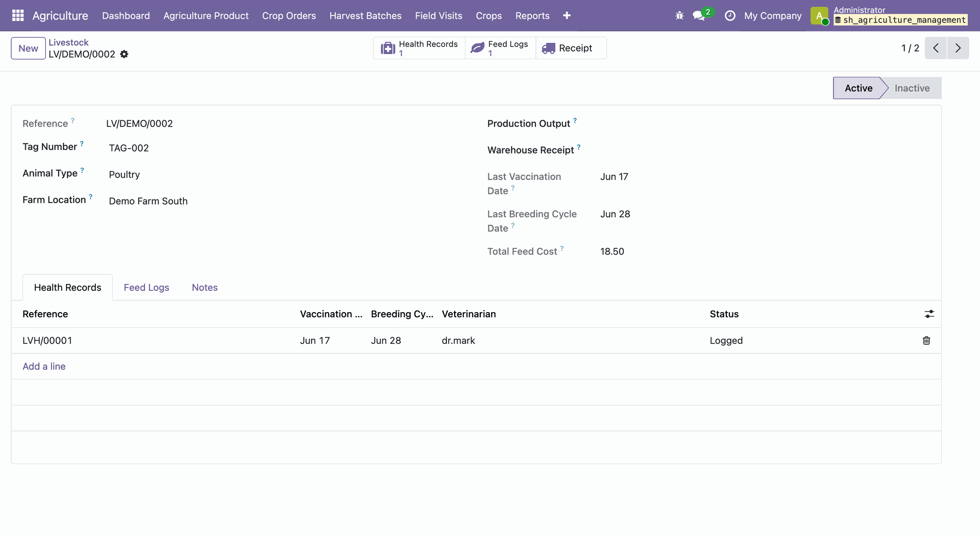Delete the LVH/00001 line with trash icon
Screen dimensions: 980x536
926,341
